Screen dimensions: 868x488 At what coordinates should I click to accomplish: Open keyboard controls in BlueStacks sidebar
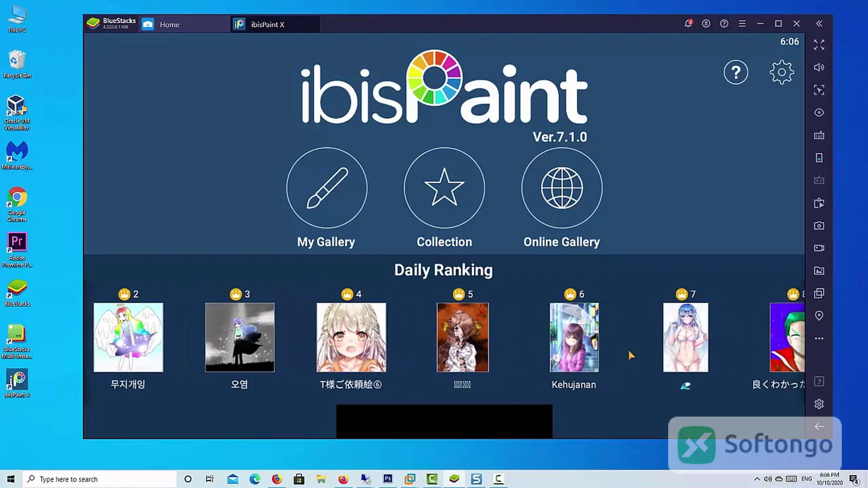[819, 135]
